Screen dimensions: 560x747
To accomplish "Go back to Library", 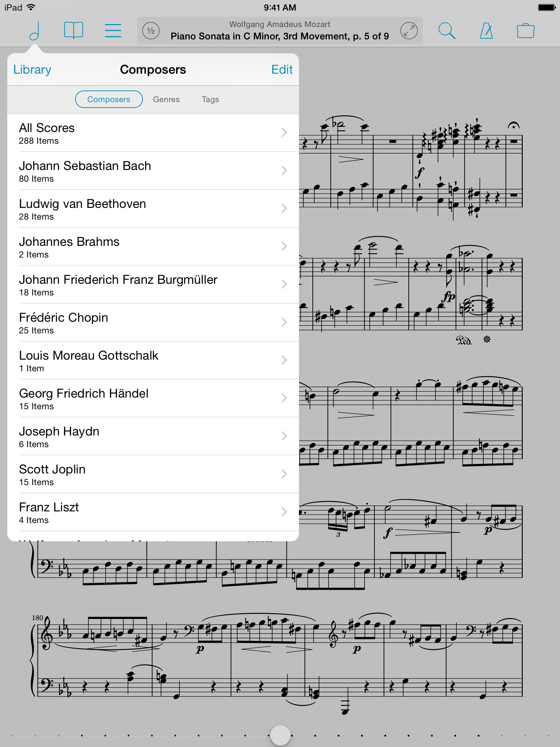I will [32, 70].
